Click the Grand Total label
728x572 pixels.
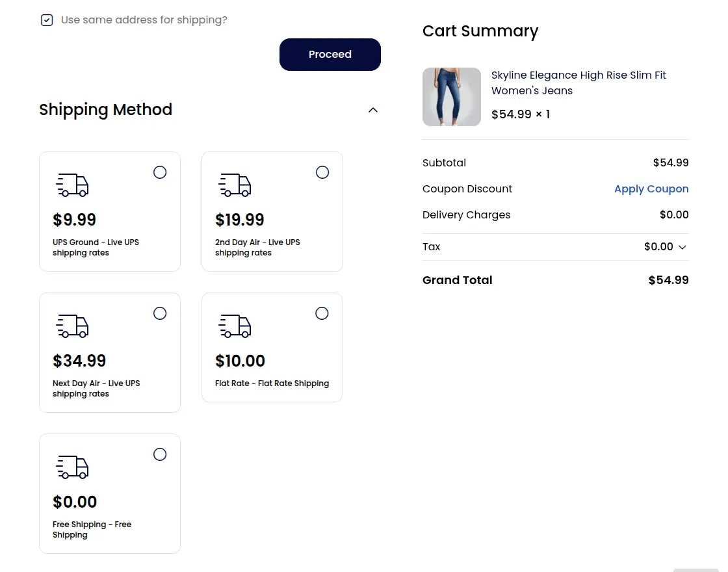(x=458, y=280)
